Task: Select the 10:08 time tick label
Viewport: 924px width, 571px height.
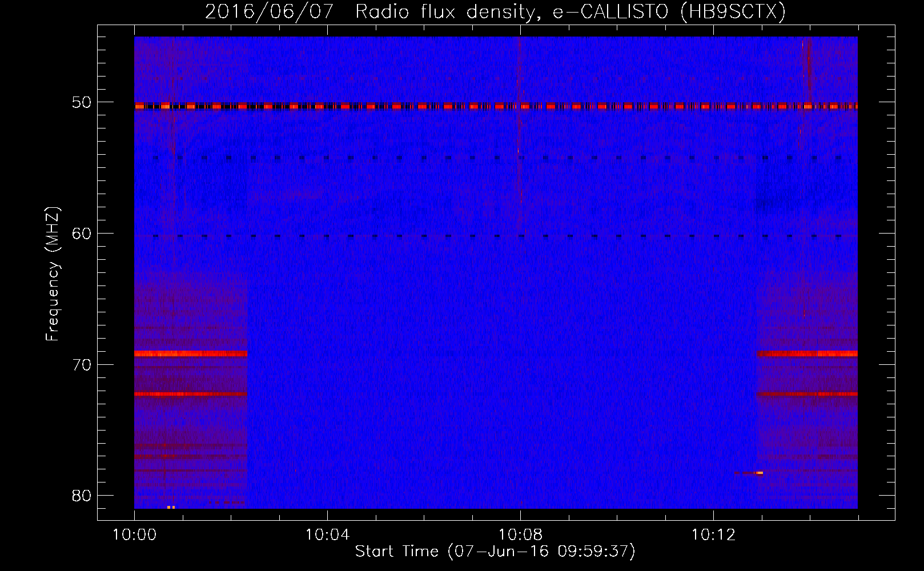Action: [x=520, y=535]
